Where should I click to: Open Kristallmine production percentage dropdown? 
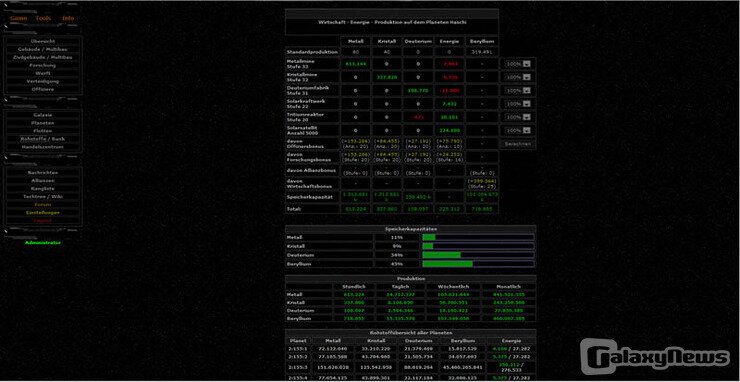[518, 77]
